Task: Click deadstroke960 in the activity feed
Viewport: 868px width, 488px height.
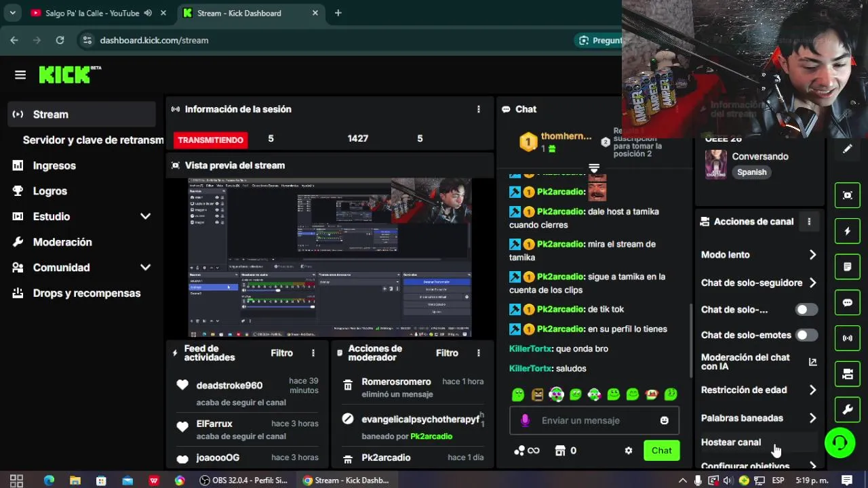Action: 229,386
